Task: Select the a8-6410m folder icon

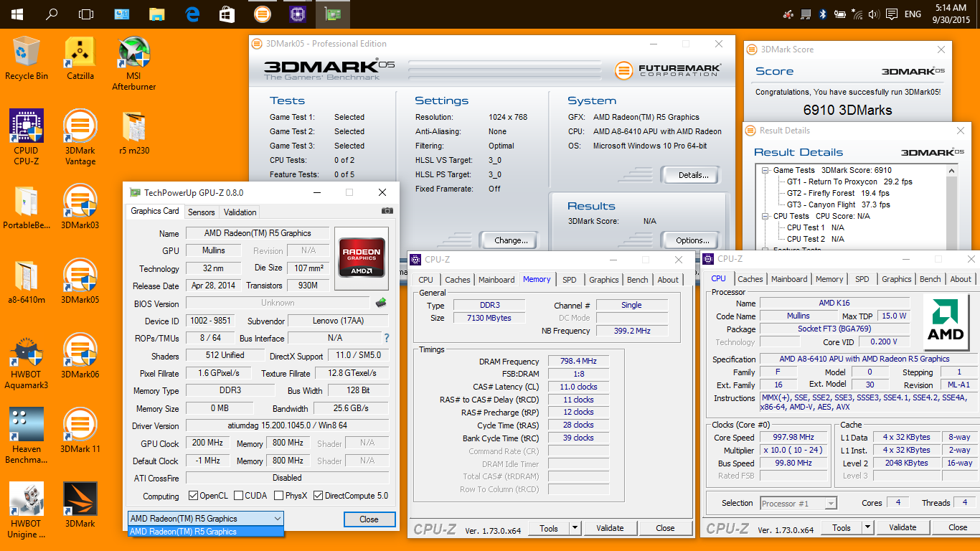Action: pos(27,282)
